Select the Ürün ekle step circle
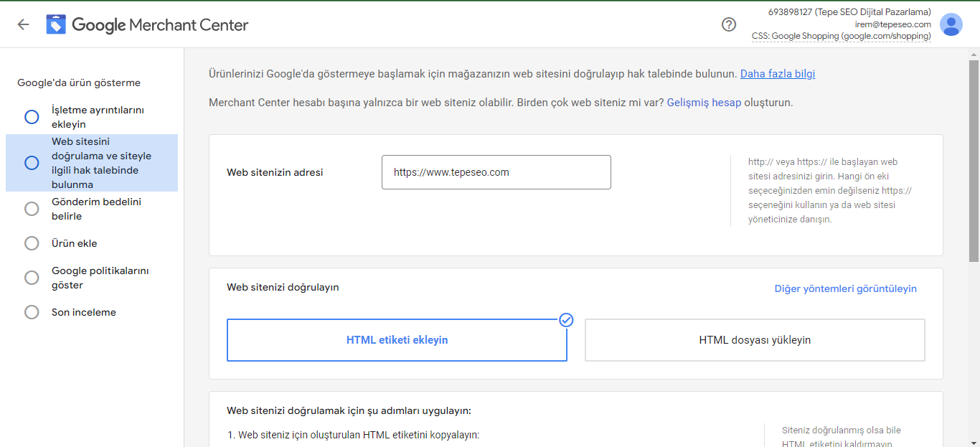Screen dimensions: 980x447 32,243
